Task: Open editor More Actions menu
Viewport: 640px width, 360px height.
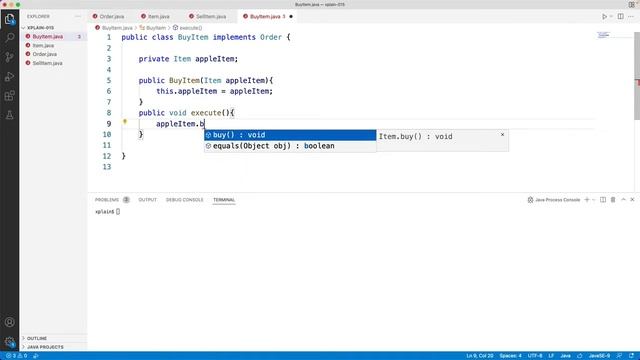Action: point(631,16)
